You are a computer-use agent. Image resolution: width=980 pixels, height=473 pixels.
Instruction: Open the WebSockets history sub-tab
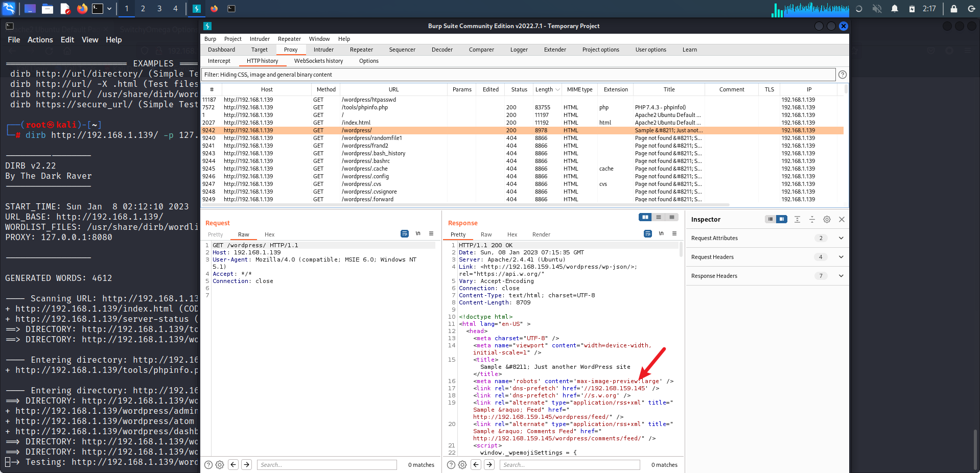pyautogui.click(x=318, y=61)
